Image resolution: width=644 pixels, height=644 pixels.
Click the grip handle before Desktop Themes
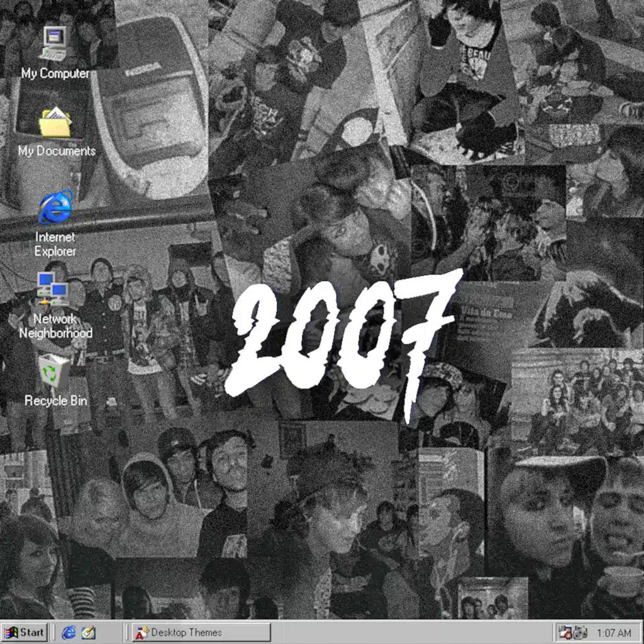[126, 633]
